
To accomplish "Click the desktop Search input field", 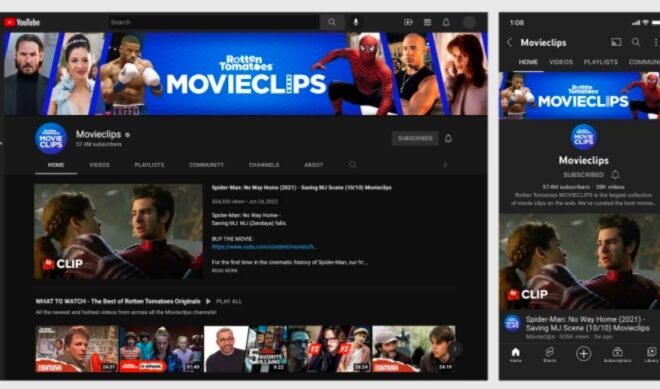I will click(x=214, y=22).
